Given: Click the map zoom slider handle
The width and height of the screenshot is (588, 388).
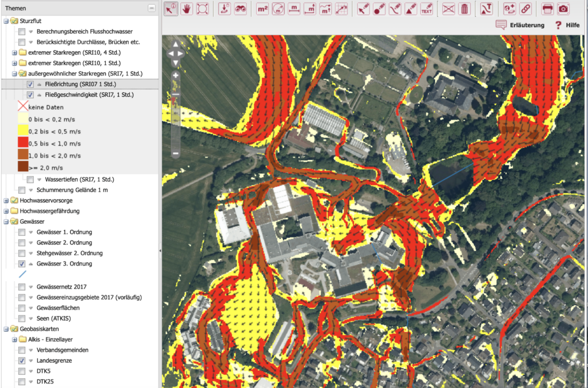Looking at the screenshot, I should 176,94.
